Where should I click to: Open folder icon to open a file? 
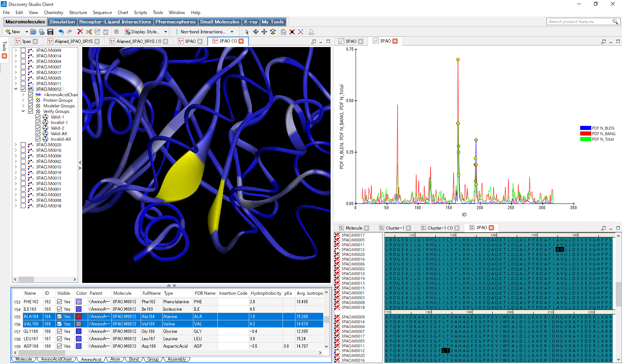pos(33,32)
